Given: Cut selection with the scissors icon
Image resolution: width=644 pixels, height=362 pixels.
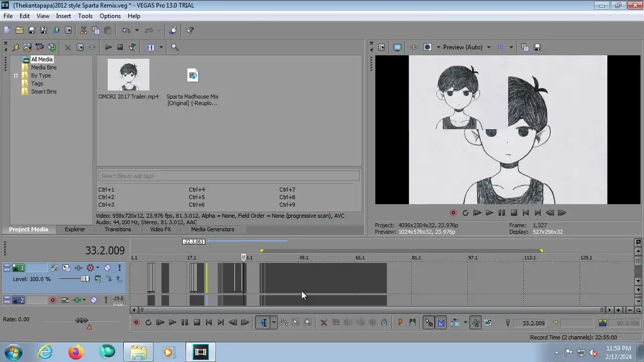Looking at the screenshot, I should 84,30.
